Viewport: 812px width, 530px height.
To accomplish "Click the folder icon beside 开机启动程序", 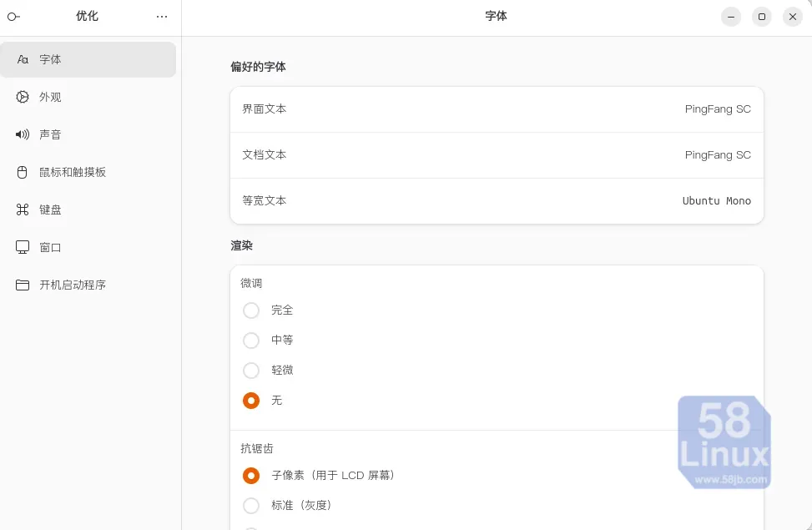I will (x=23, y=285).
